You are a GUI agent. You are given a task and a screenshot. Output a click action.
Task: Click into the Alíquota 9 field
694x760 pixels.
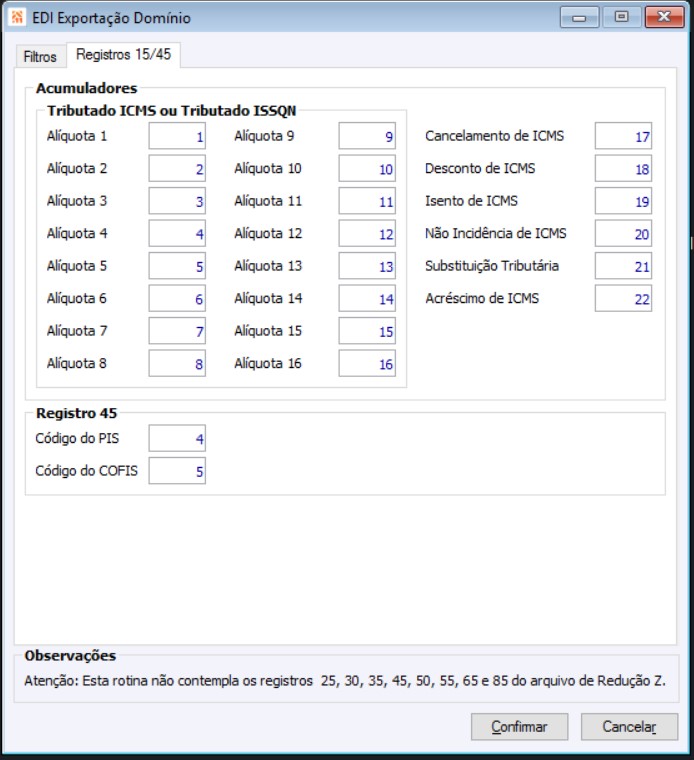[x=367, y=137]
